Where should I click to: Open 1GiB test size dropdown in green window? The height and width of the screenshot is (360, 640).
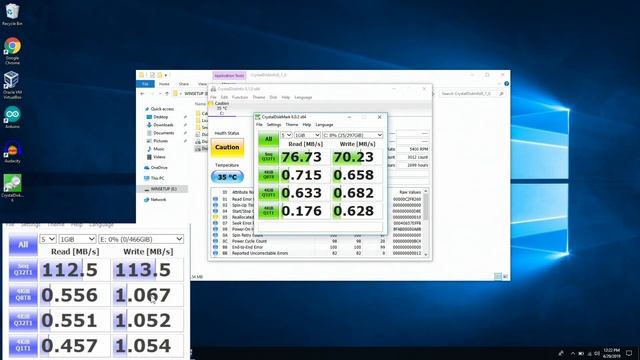(307, 135)
